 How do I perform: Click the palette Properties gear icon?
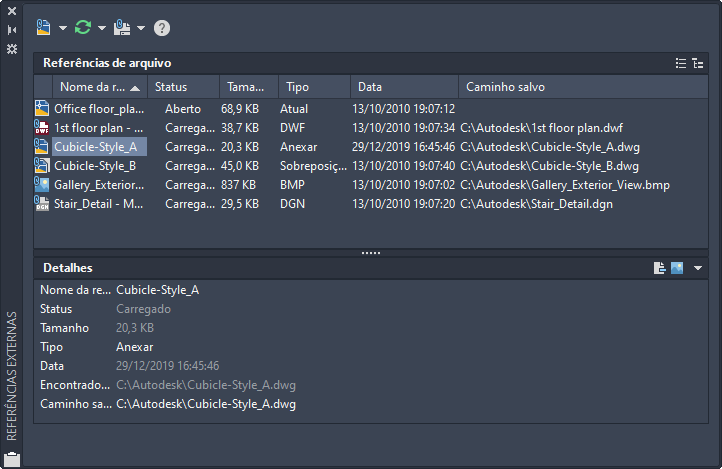coord(12,48)
